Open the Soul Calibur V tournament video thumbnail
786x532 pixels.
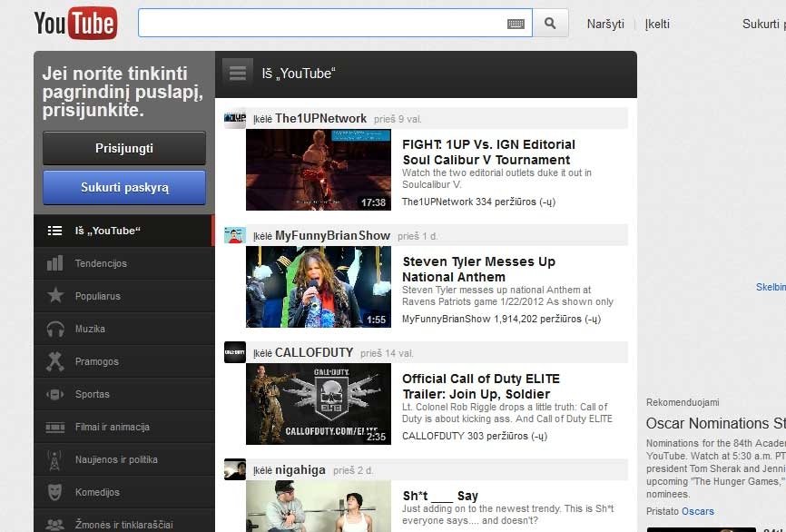319,170
